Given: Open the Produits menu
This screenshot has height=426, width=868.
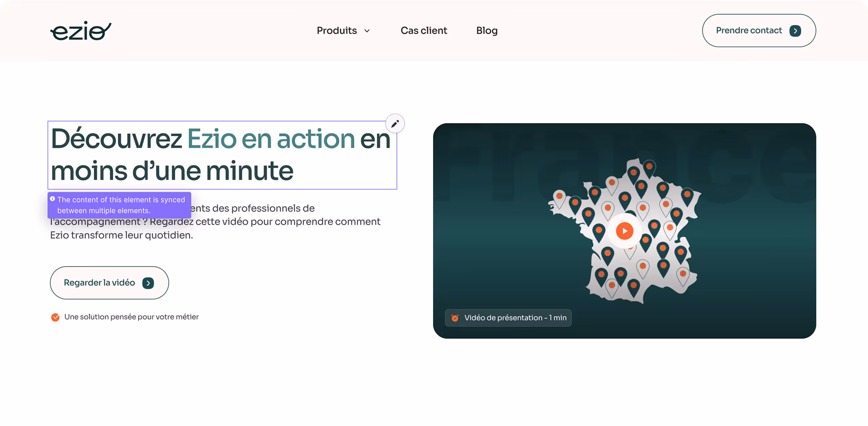Looking at the screenshot, I should coord(337,31).
